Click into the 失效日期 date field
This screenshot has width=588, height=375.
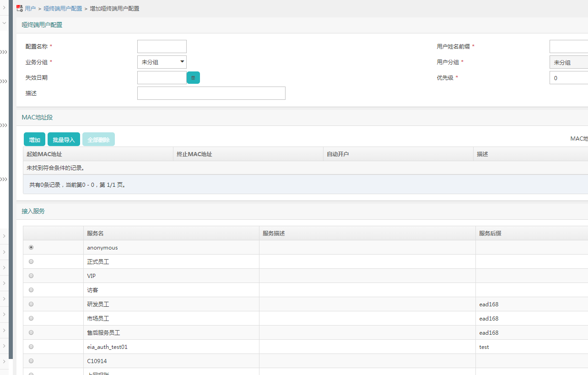click(x=162, y=77)
